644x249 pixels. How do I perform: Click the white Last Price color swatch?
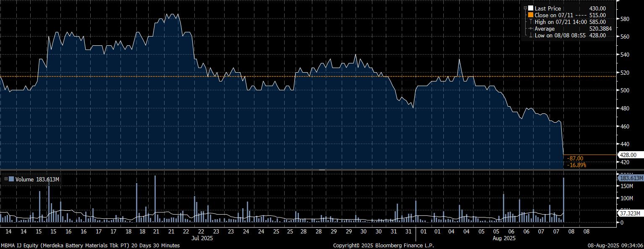[531, 8]
